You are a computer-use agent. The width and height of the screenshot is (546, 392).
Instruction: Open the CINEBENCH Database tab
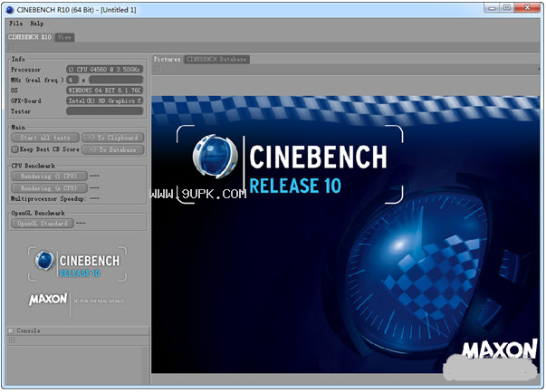tap(216, 59)
